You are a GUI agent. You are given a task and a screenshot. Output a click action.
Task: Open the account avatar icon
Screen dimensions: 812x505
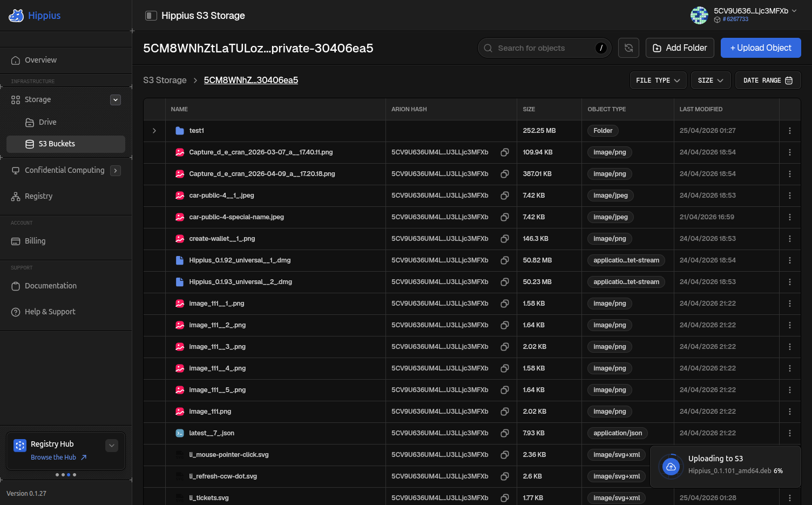(x=699, y=15)
